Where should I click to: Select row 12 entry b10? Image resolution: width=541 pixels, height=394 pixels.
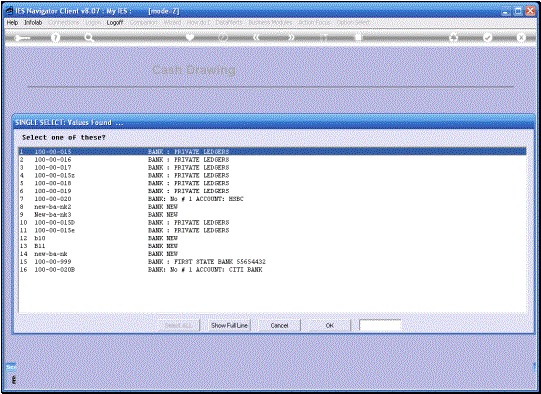click(x=272, y=238)
